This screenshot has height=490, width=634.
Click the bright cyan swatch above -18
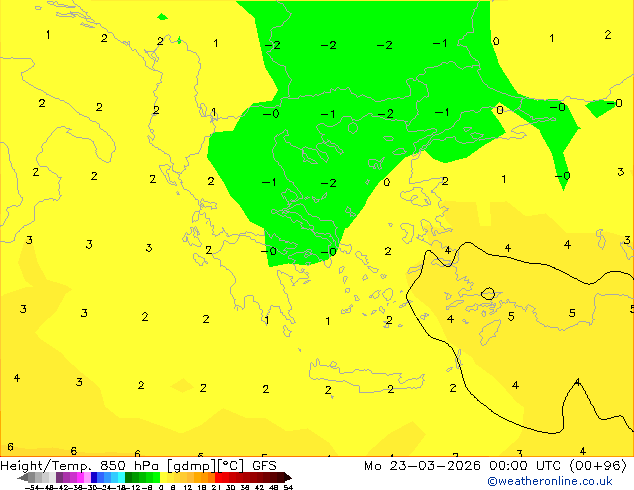click(121, 477)
